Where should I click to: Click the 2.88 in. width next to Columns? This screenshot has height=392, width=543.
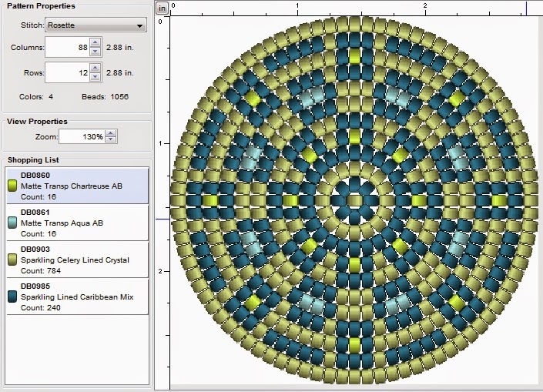coord(120,48)
